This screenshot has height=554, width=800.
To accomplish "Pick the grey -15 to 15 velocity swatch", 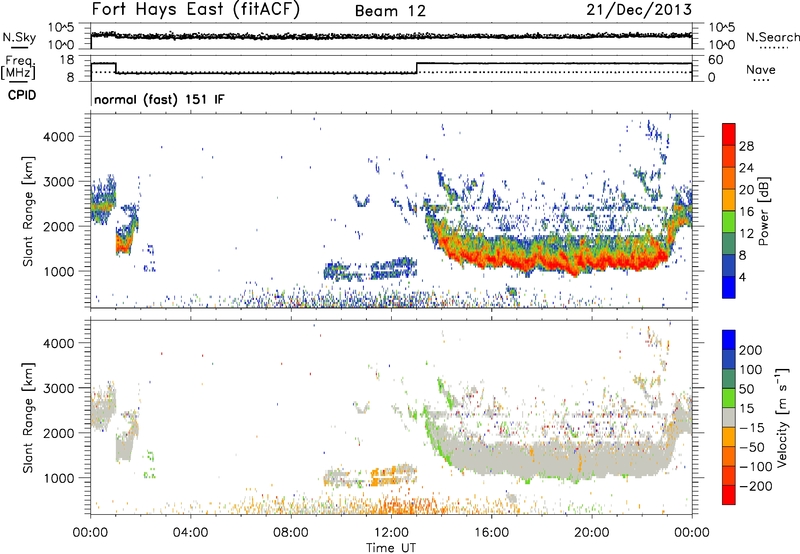I will point(729,417).
